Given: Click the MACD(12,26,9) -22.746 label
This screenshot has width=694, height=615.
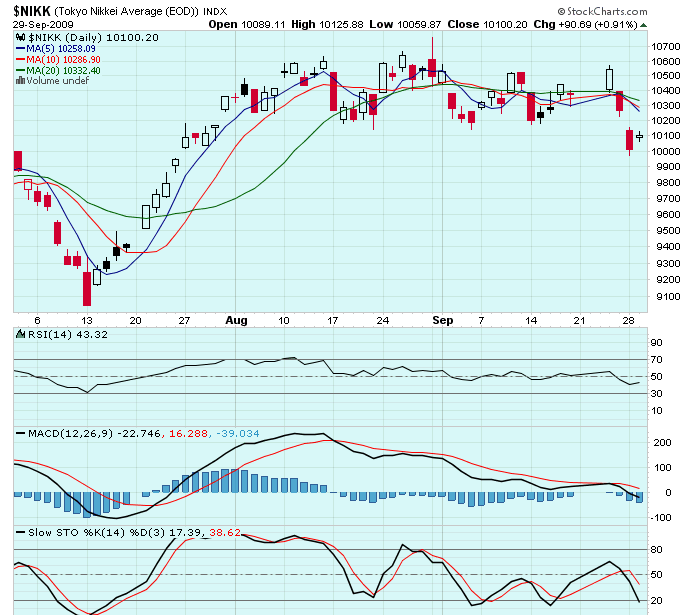Looking at the screenshot, I should click(x=94, y=434).
